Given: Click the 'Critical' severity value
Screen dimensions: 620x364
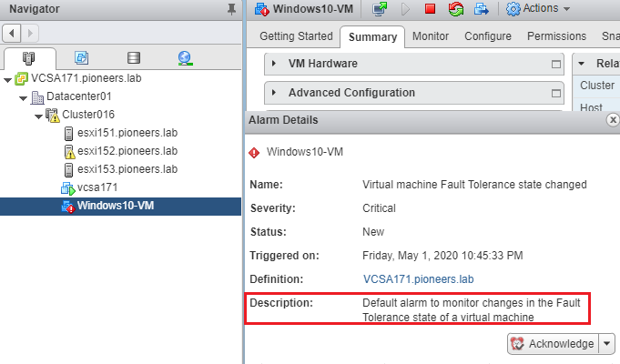Looking at the screenshot, I should [379, 208].
